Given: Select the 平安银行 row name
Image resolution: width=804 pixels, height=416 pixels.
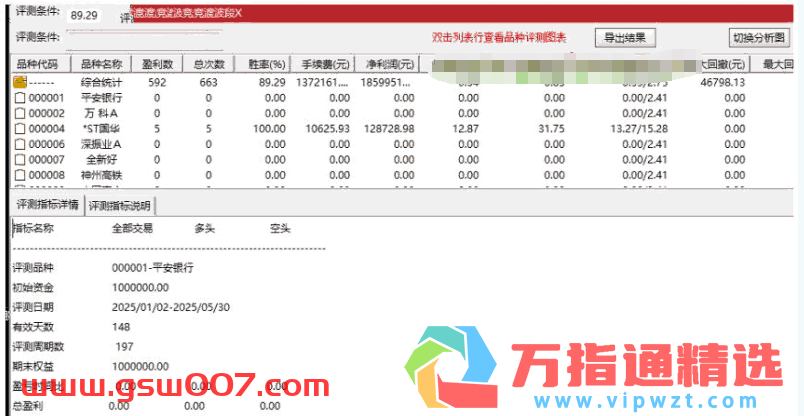Looking at the screenshot, I should [x=102, y=98].
